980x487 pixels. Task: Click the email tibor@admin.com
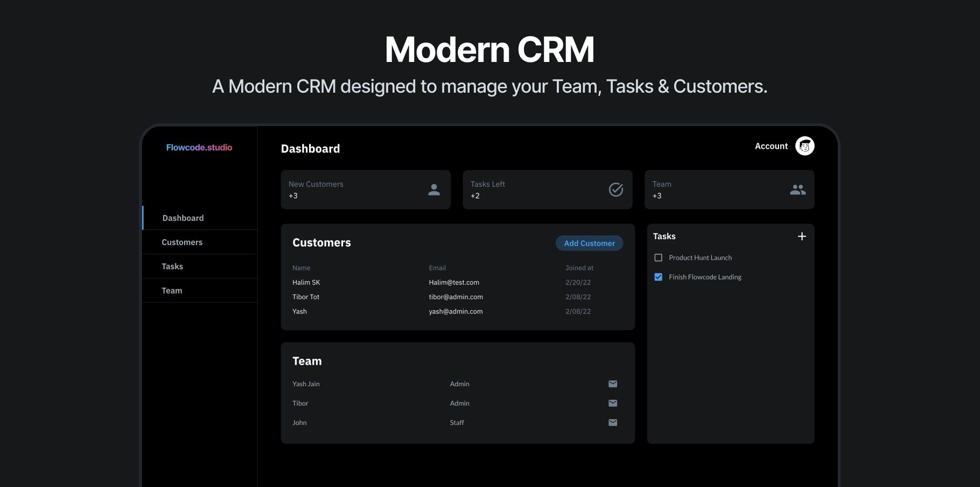pos(456,297)
